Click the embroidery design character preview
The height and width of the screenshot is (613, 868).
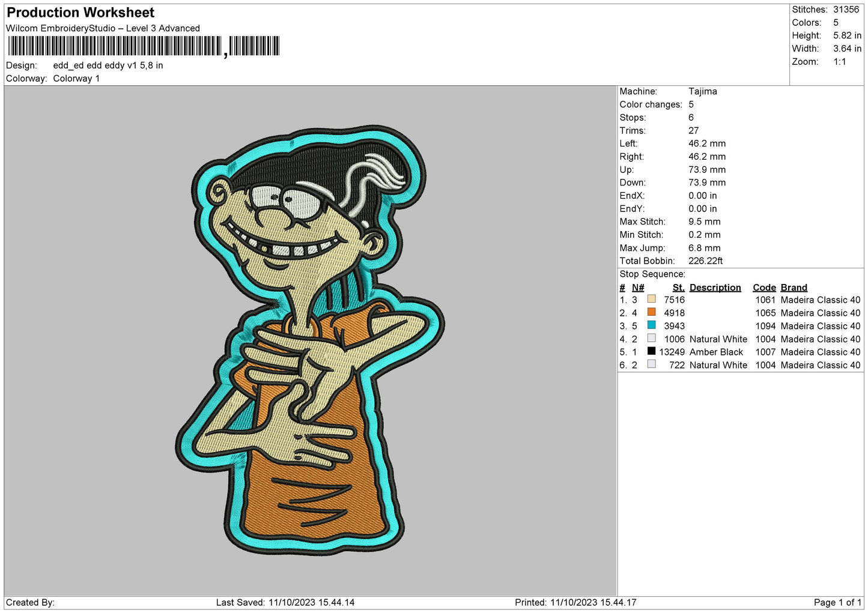point(311,340)
